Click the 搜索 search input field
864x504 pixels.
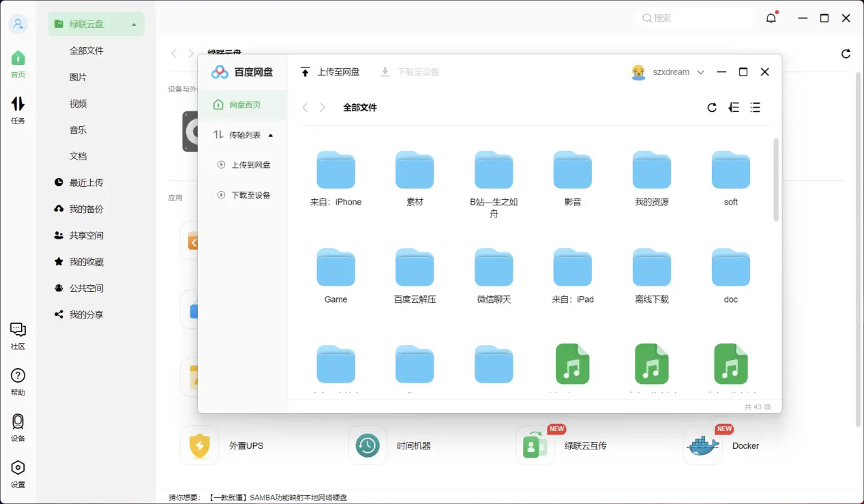pyautogui.click(x=694, y=18)
